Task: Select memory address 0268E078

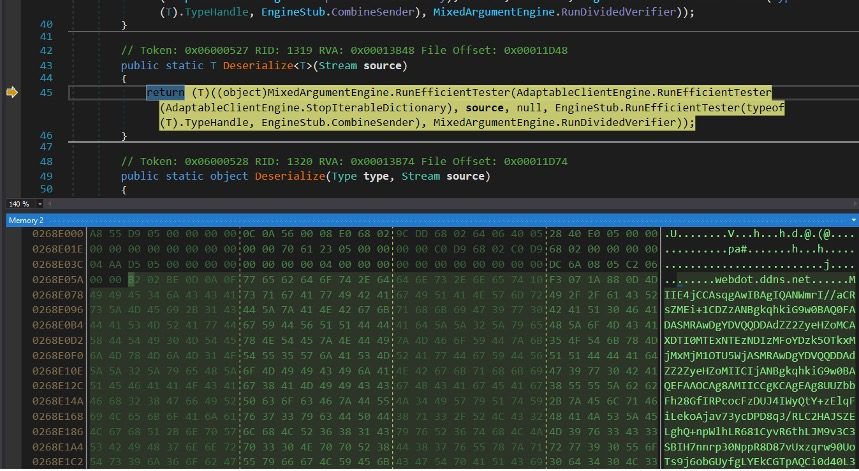Action: coord(58,295)
